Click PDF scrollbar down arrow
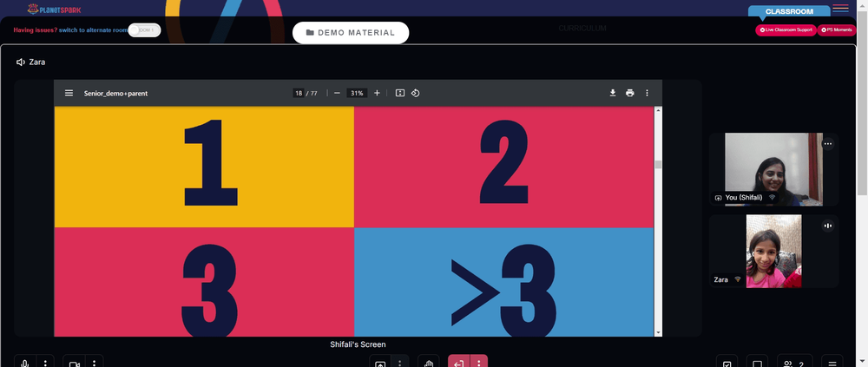 pyautogui.click(x=658, y=332)
